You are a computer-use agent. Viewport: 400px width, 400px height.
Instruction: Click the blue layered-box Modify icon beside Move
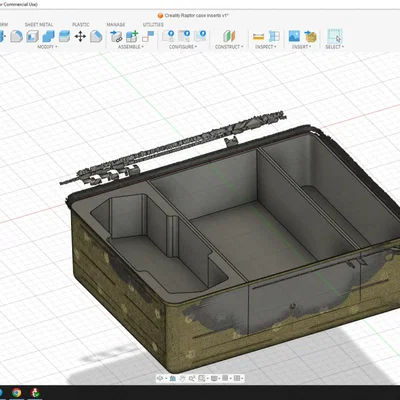point(64,36)
